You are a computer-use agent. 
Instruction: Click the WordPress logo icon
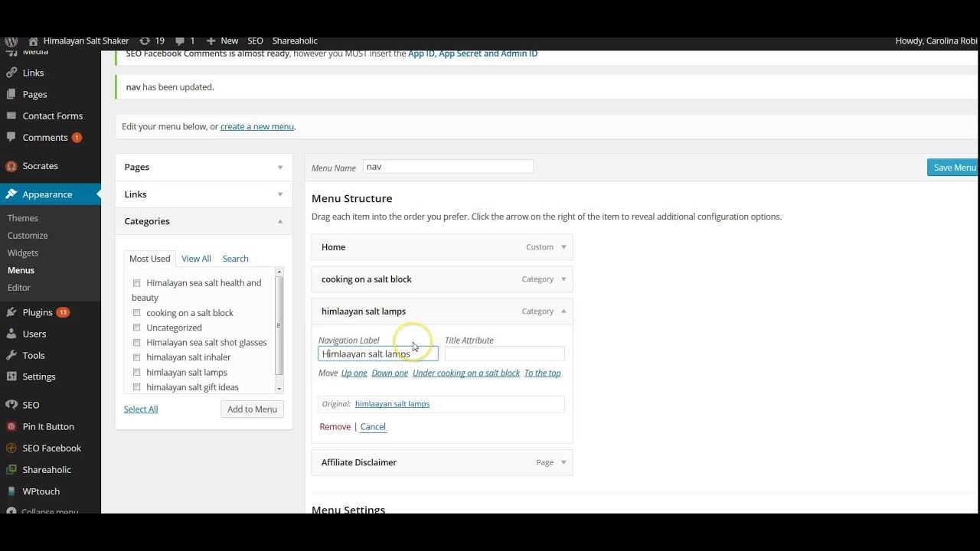pos(11,41)
